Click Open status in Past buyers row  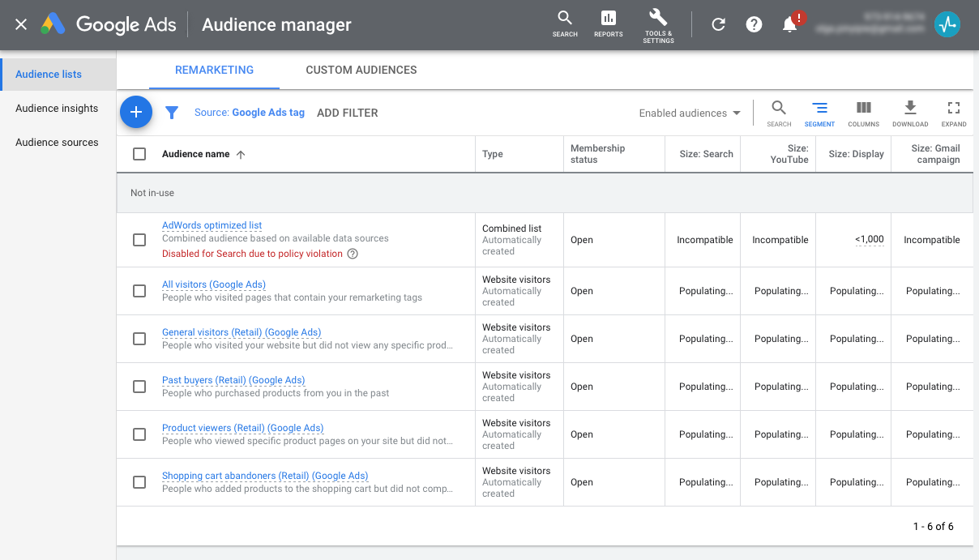click(x=582, y=387)
